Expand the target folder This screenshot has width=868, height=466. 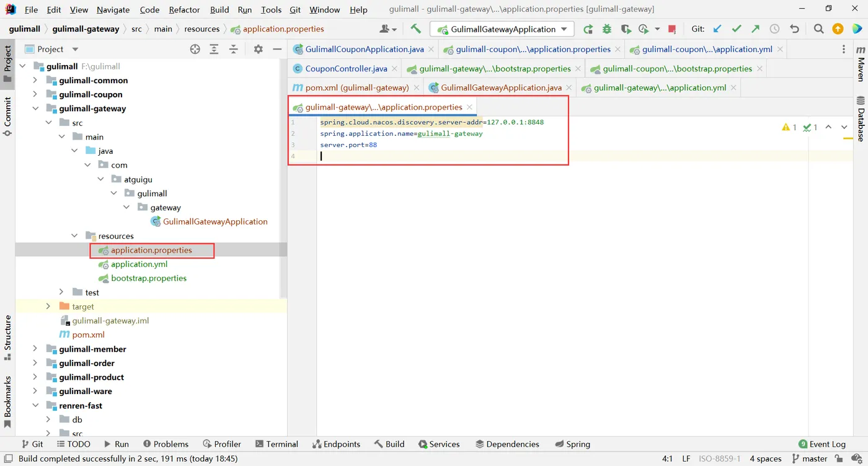pos(48,306)
